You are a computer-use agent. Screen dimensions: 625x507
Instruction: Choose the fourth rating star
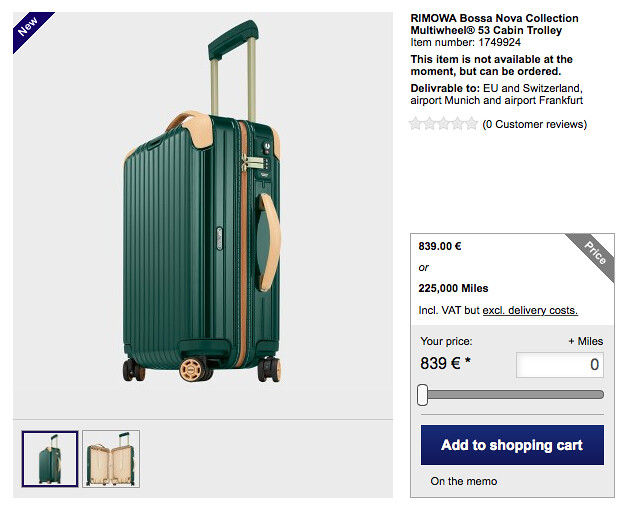pos(458,124)
